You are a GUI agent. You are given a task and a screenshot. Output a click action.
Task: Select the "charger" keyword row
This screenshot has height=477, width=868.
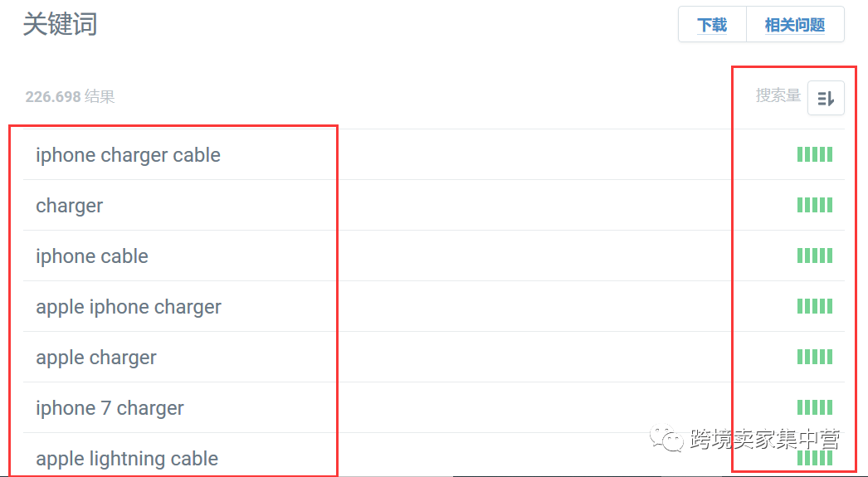[70, 206]
